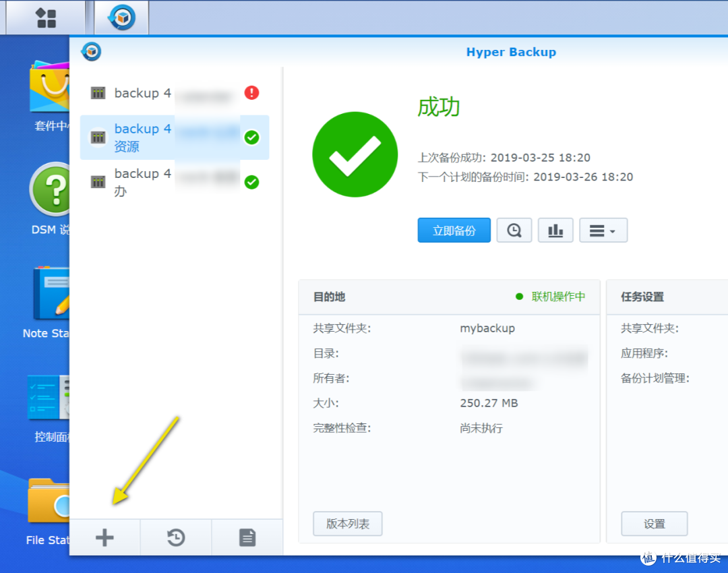Image resolution: width=728 pixels, height=573 pixels.
Task: Click the server icon of first backup 4 task
Action: pyautogui.click(x=98, y=93)
